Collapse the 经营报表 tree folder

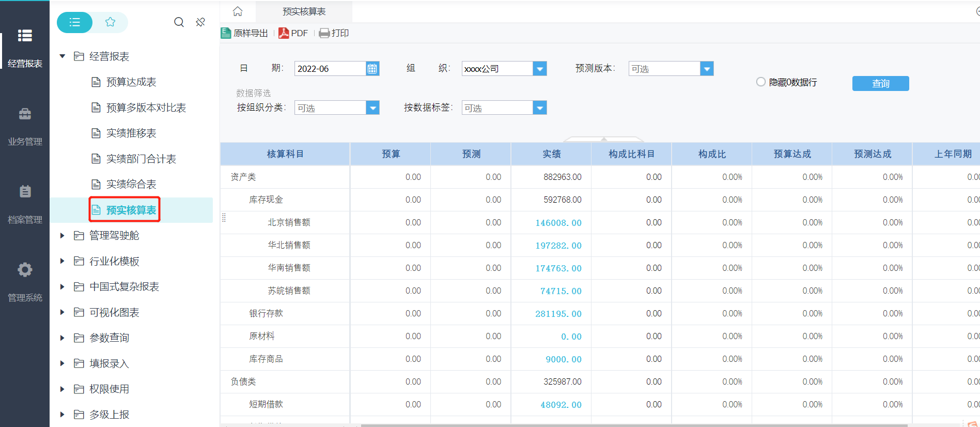coord(62,56)
